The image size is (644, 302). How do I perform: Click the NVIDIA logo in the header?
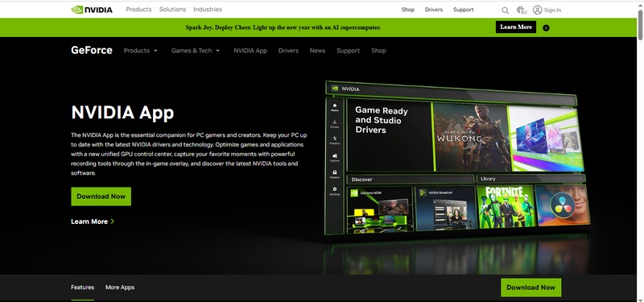[x=92, y=10]
